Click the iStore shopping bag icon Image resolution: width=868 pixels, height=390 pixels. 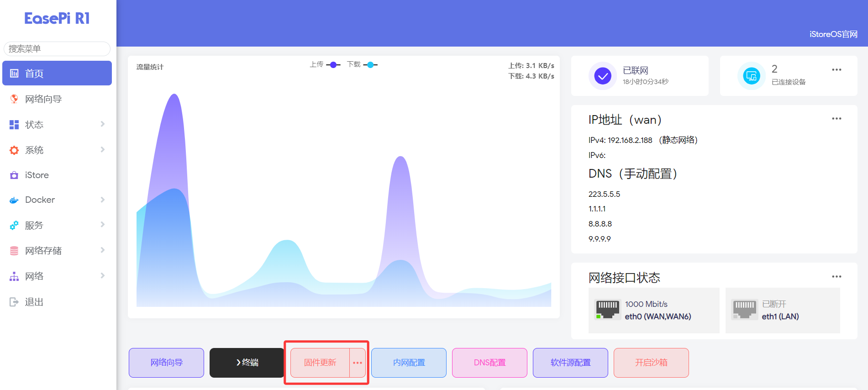(14, 175)
